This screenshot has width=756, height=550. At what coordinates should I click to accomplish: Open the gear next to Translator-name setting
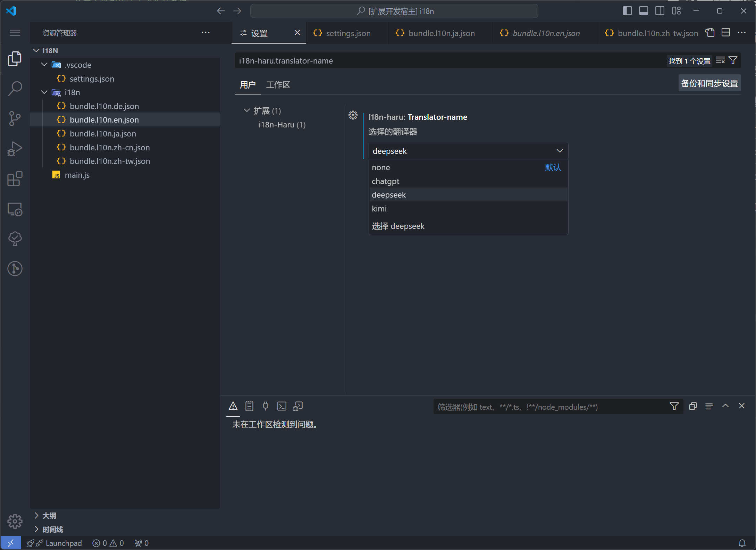point(353,115)
